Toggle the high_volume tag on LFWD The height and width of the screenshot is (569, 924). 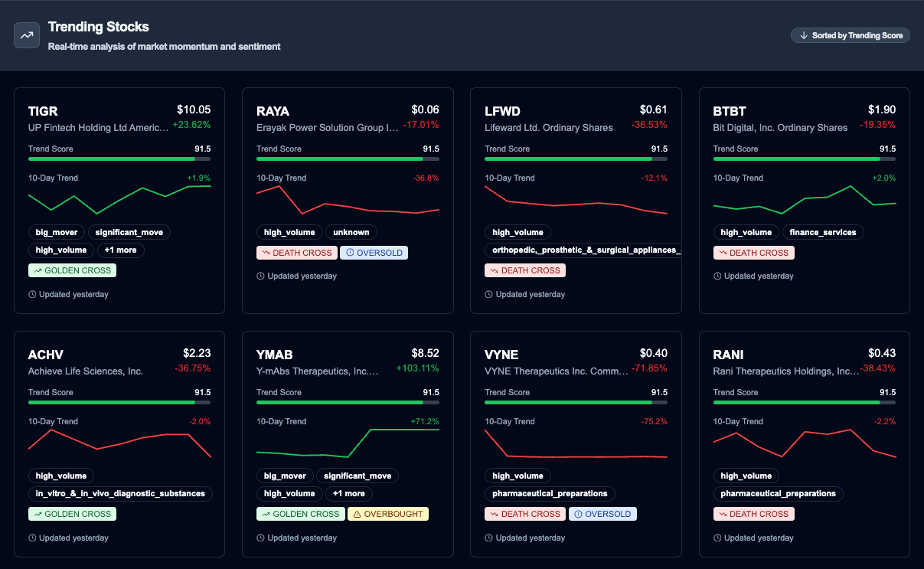[518, 232]
